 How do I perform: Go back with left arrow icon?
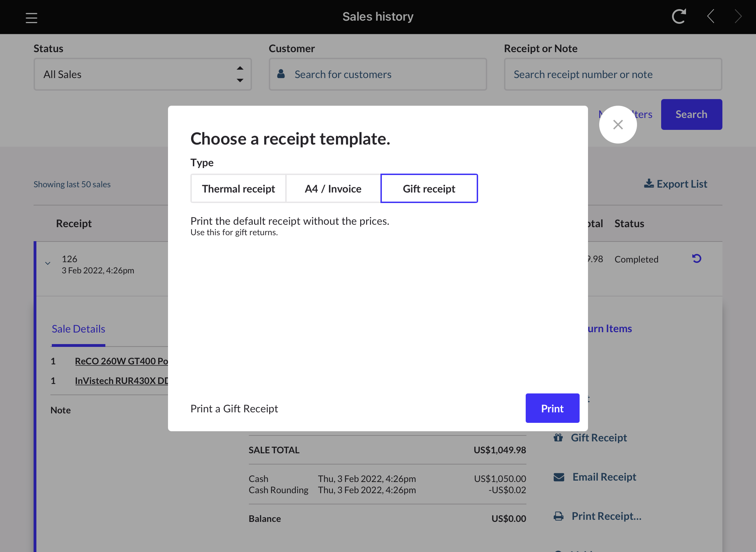pos(710,16)
